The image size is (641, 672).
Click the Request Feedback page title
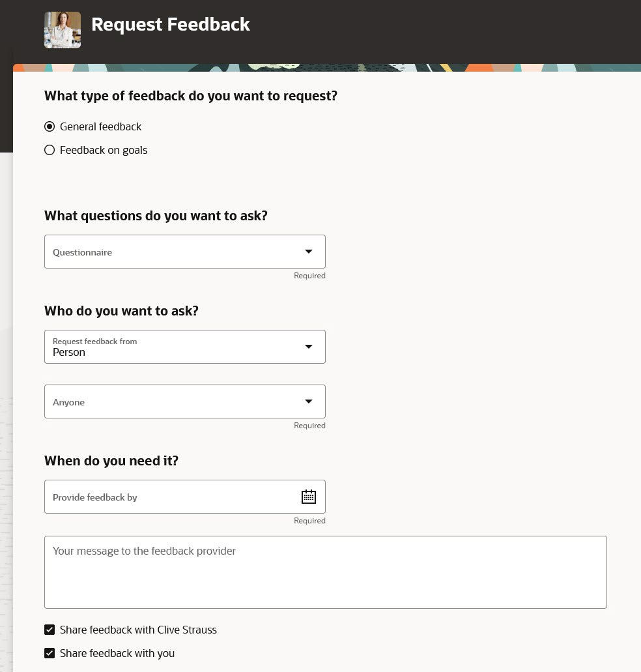pos(171,24)
